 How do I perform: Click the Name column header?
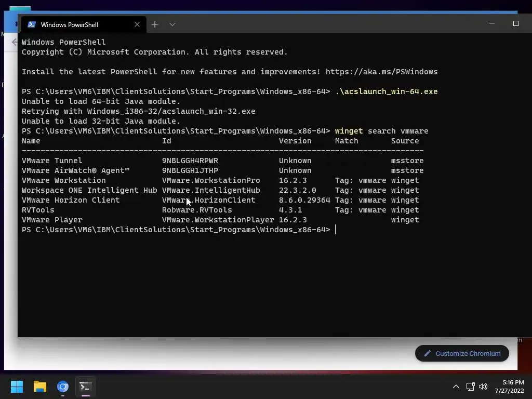[31, 141]
